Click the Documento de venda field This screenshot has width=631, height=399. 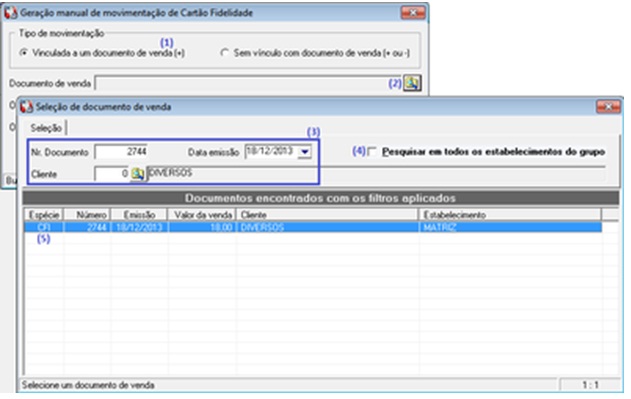pos(249,83)
